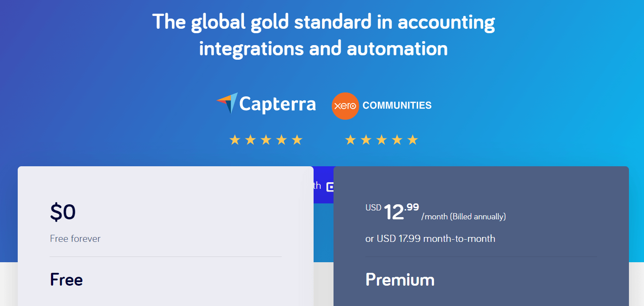This screenshot has width=644, height=306.
Task: Click the $0 price on Free card
Action: coord(63,212)
